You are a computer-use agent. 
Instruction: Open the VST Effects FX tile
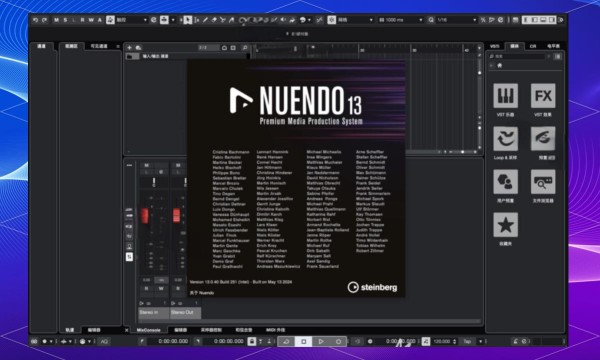(x=543, y=96)
